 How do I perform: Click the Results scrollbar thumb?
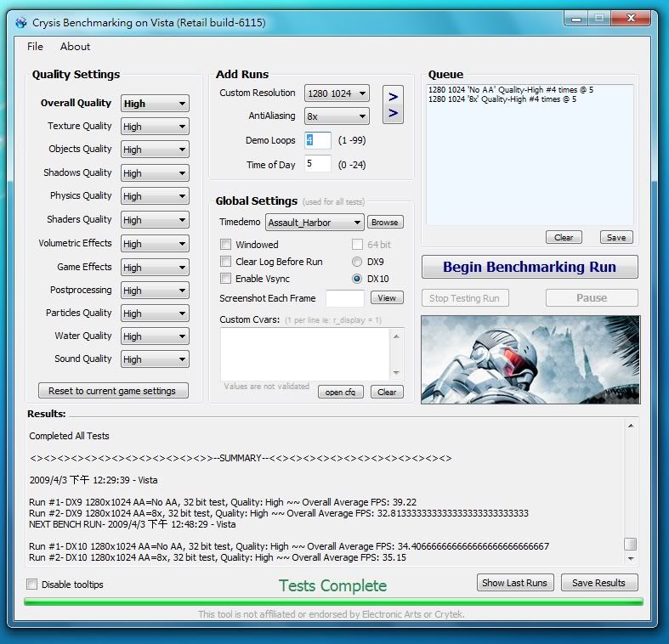tap(631, 545)
